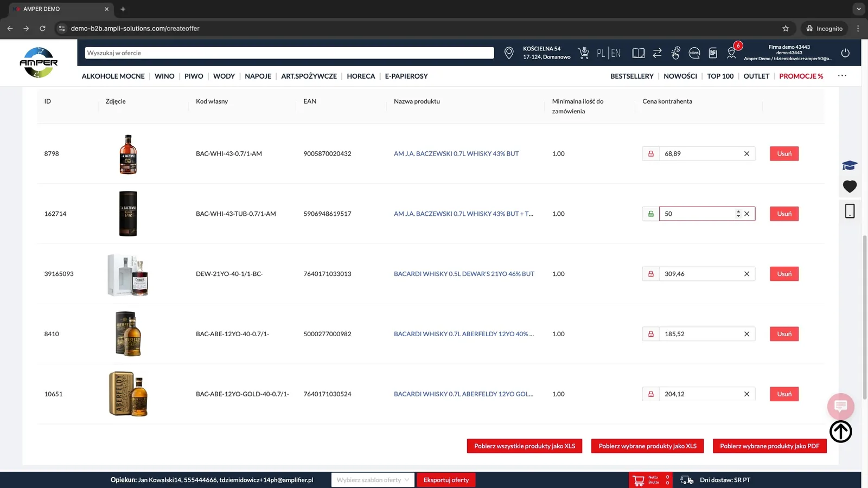Open the PROMOCJE % menu item
The image size is (868, 488).
click(x=801, y=76)
